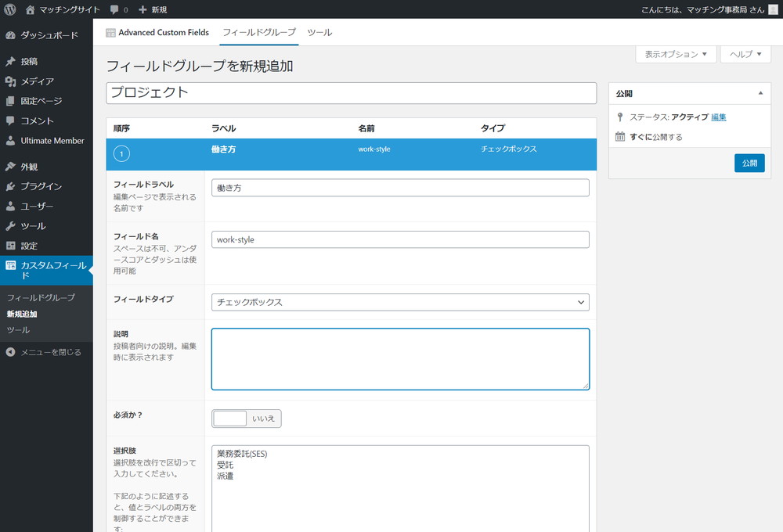Screen dimensions: 783x532
Task: Toggle the 必須か？ switch
Action: click(246, 419)
